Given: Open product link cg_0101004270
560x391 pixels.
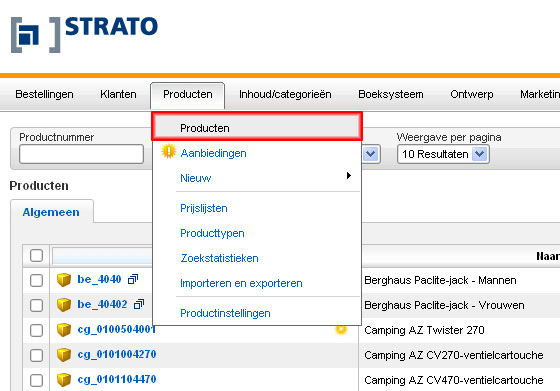Looking at the screenshot, I should click(x=117, y=354).
